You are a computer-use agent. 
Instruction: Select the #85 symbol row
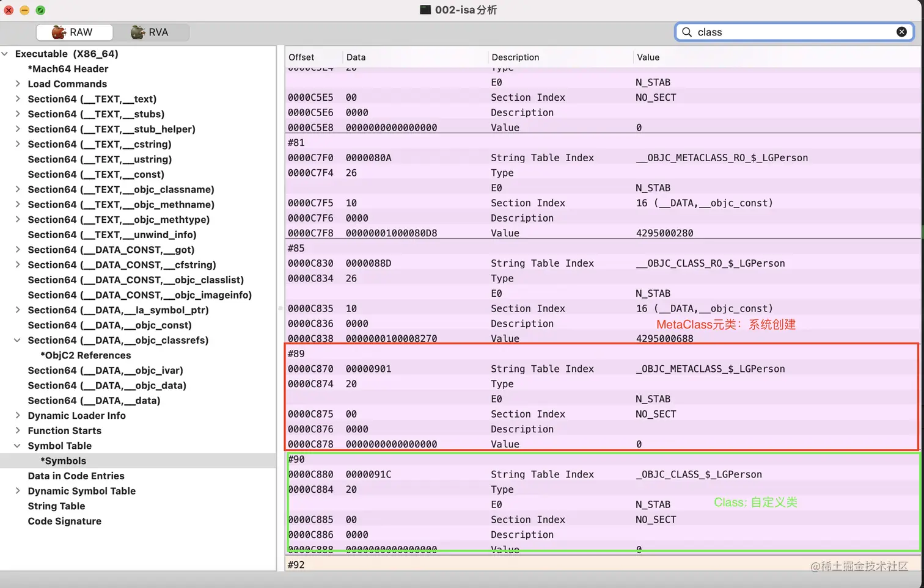coord(603,248)
